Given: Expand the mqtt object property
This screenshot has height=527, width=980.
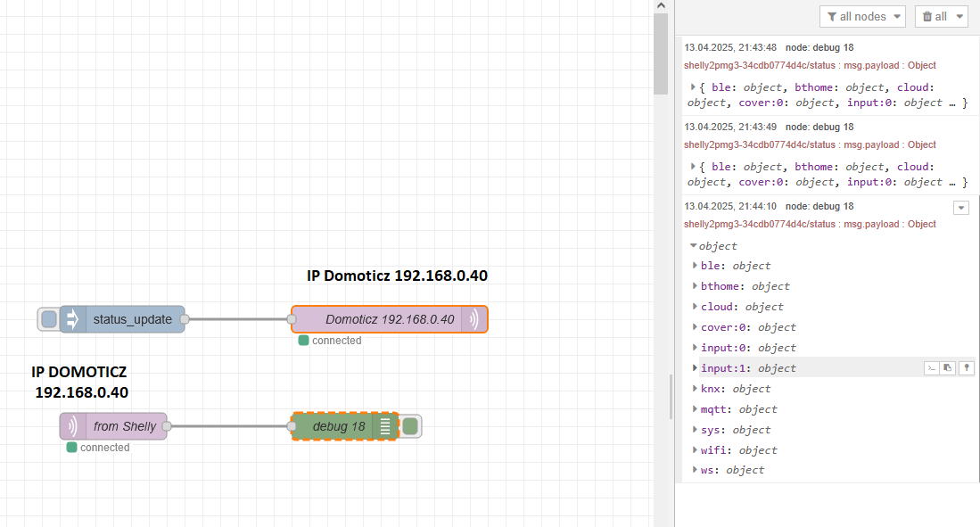Looking at the screenshot, I should [695, 409].
